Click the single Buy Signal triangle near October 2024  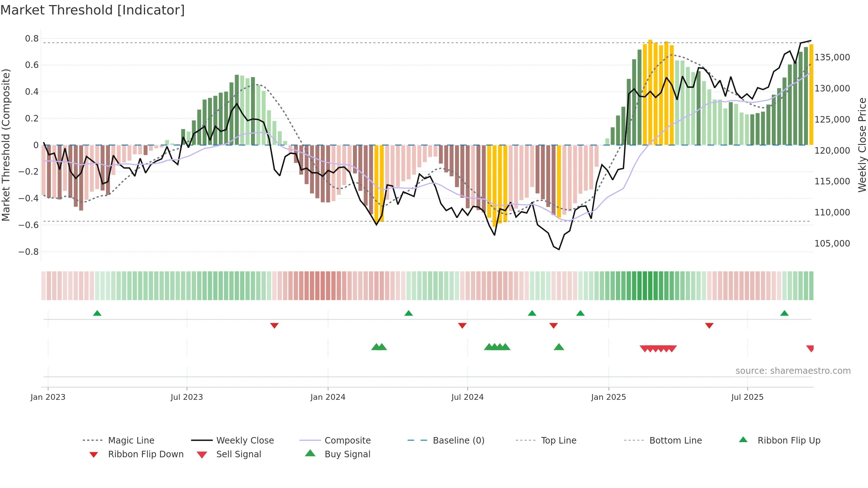pos(559,347)
